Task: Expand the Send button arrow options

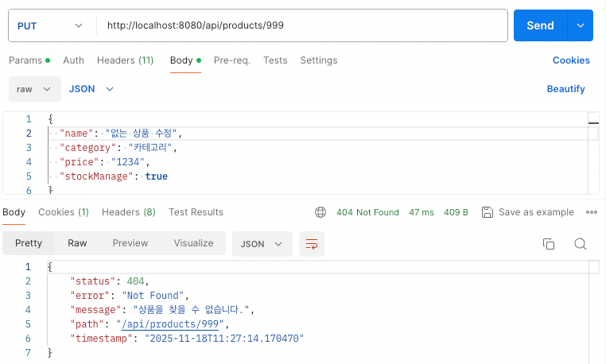Action: tap(580, 25)
